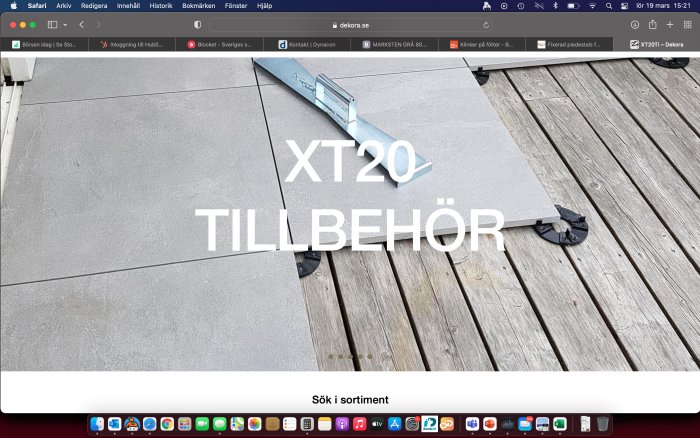Select the first carousel slide dot

pos(331,356)
